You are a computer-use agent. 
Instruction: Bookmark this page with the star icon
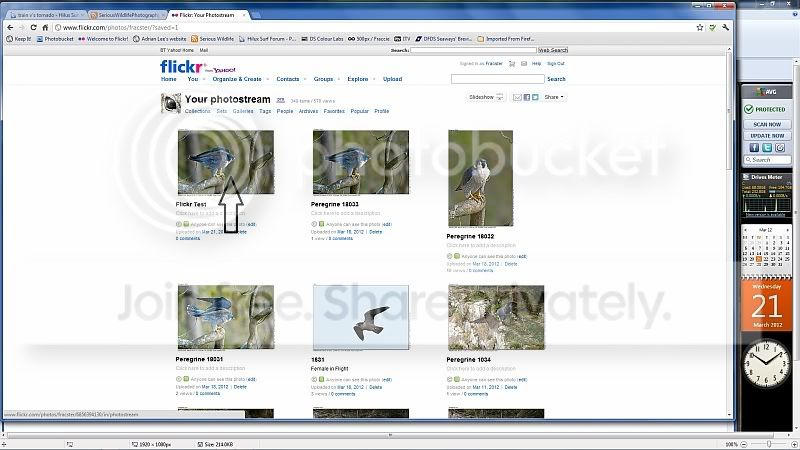tap(700, 28)
